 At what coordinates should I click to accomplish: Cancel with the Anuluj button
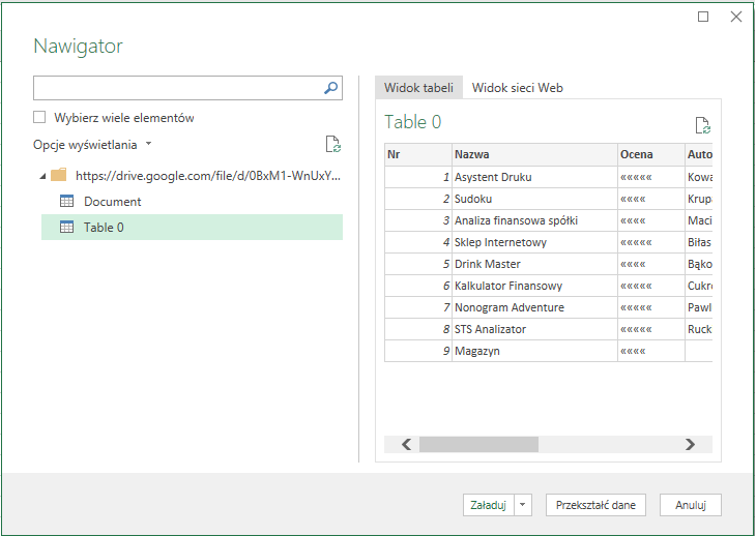coord(691,505)
